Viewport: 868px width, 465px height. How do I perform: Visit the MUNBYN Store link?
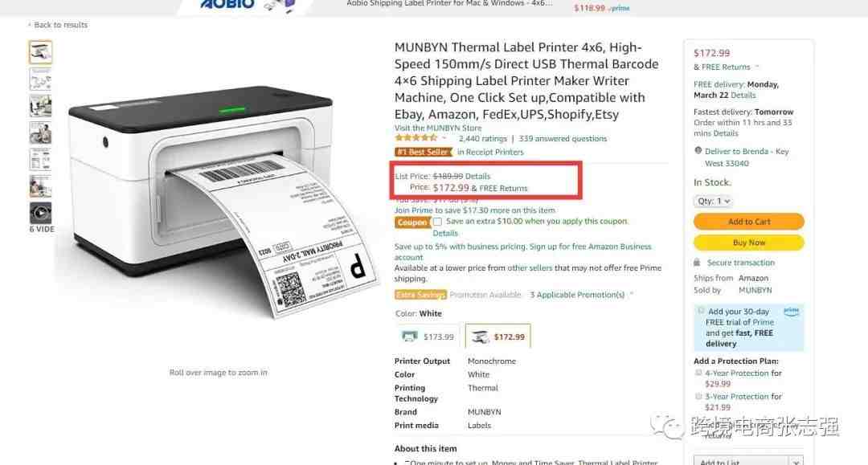(x=438, y=128)
